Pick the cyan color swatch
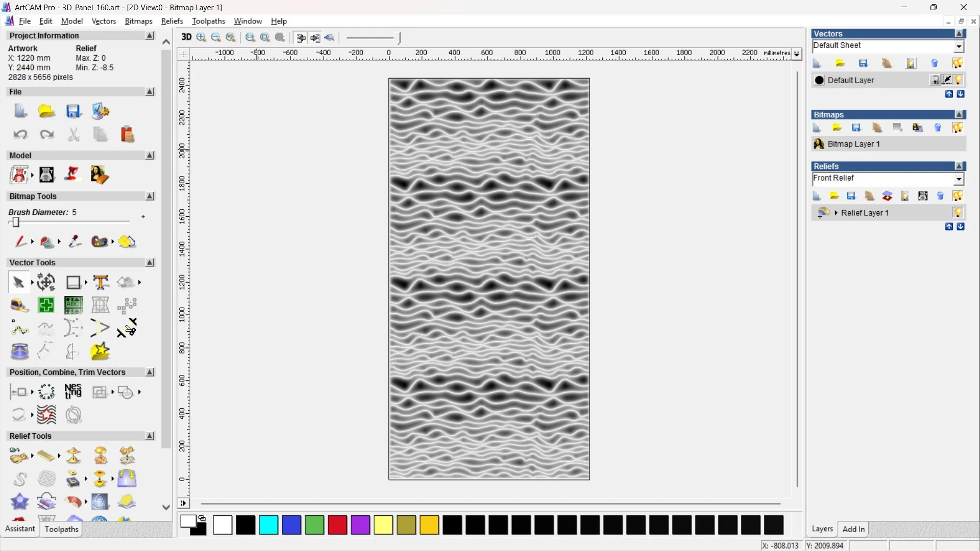Viewport: 980px width, 551px height. [268, 525]
